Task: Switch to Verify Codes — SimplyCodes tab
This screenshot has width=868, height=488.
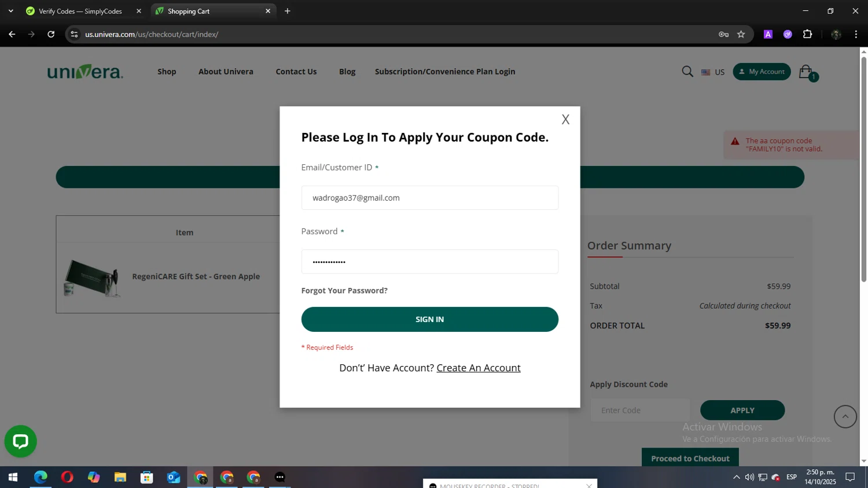Action: 80,11
